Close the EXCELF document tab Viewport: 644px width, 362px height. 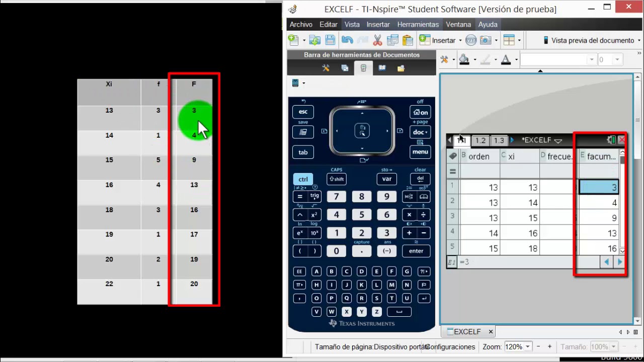click(x=491, y=332)
